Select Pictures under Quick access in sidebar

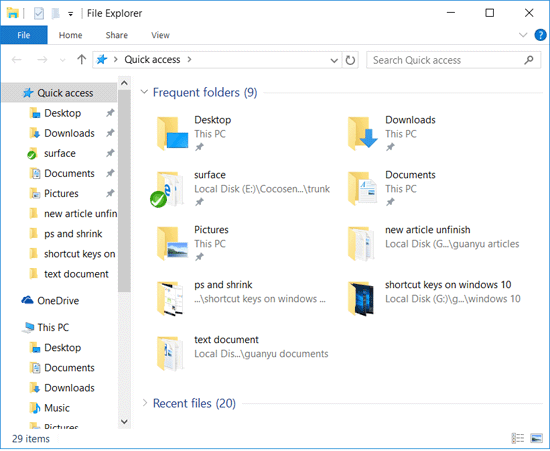pos(61,194)
